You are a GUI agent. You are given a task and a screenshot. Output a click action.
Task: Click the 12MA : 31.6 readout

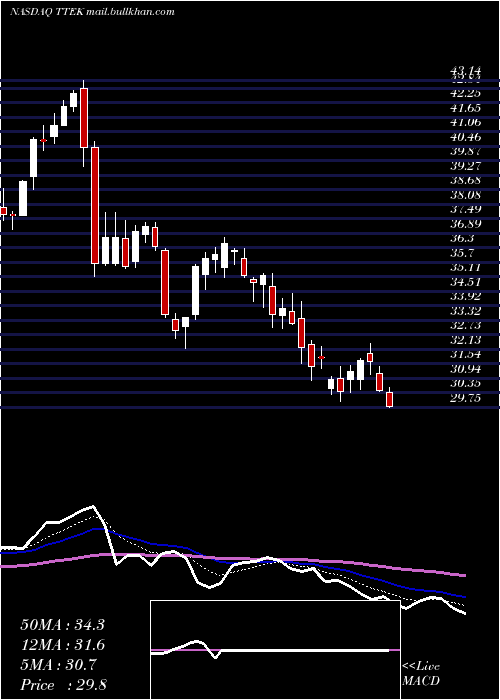62,645
